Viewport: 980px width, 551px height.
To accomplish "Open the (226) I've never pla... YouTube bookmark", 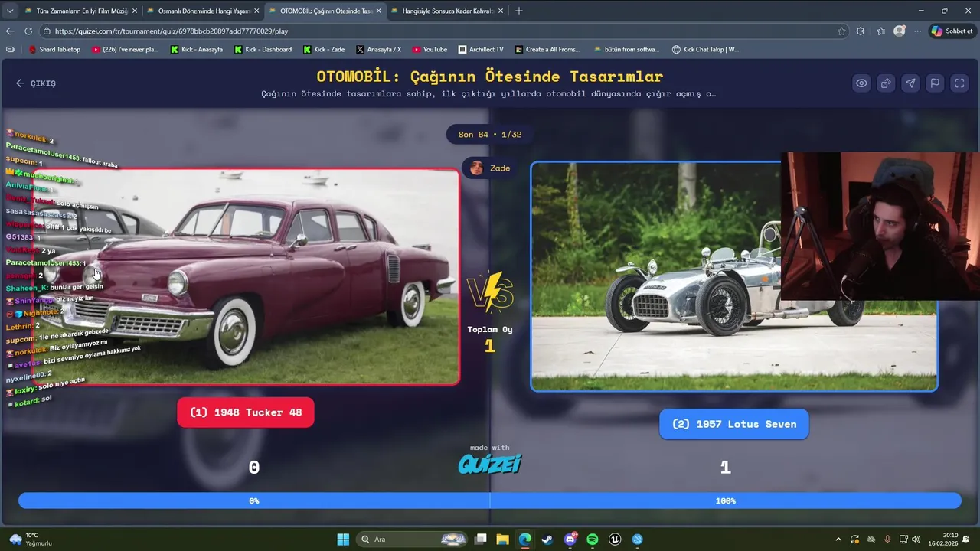I will pos(125,49).
